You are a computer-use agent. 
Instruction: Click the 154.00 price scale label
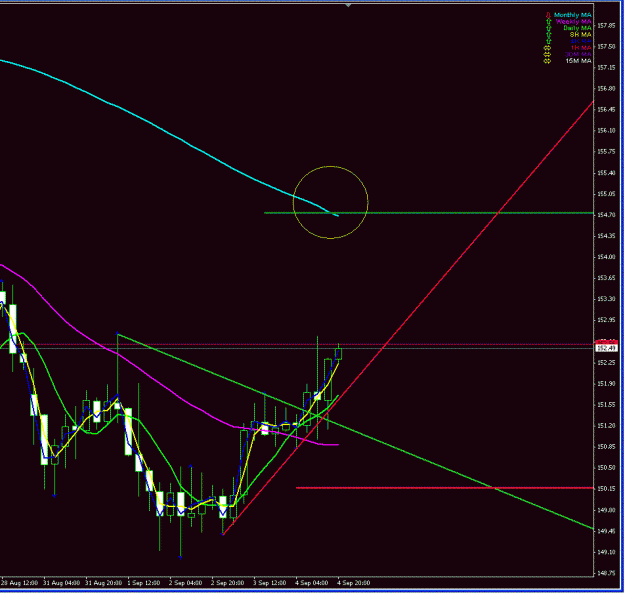pyautogui.click(x=606, y=257)
